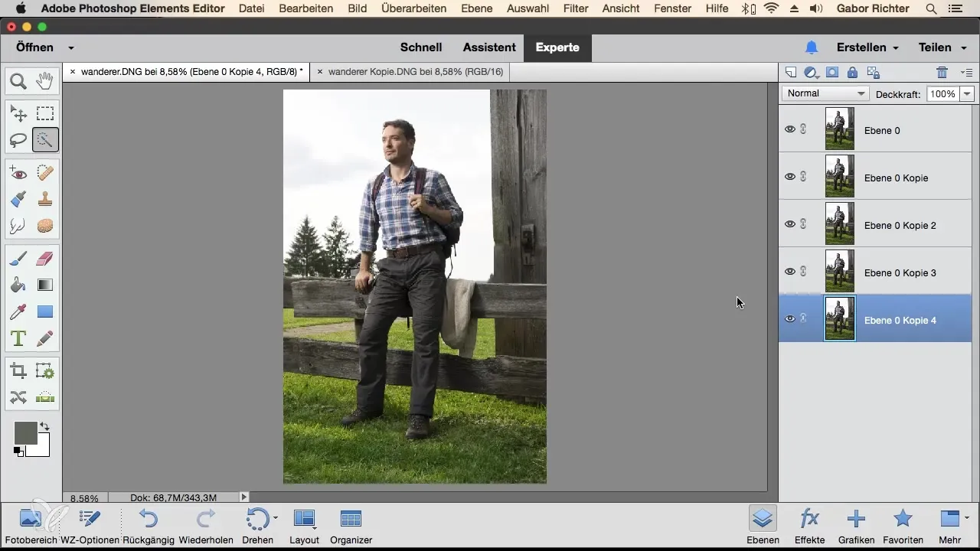Viewport: 980px width, 551px height.
Task: Click the Rückgängig undo button
Action: [x=149, y=527]
